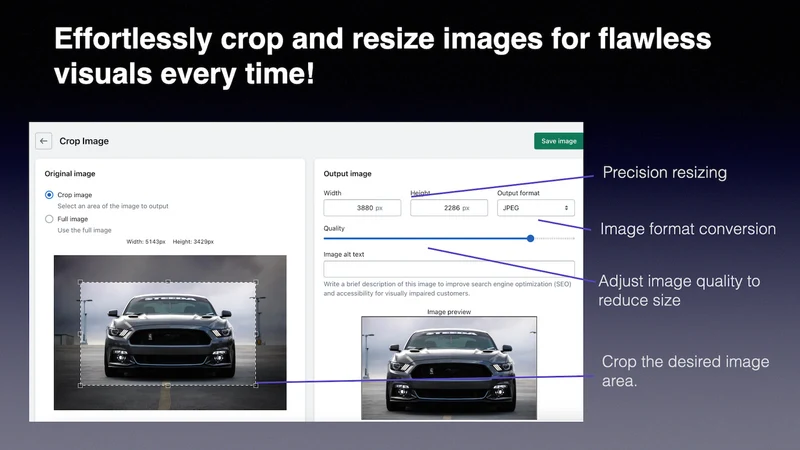The image size is (800, 450).
Task: Click the 'Crop Image' page title
Action: tap(84, 141)
